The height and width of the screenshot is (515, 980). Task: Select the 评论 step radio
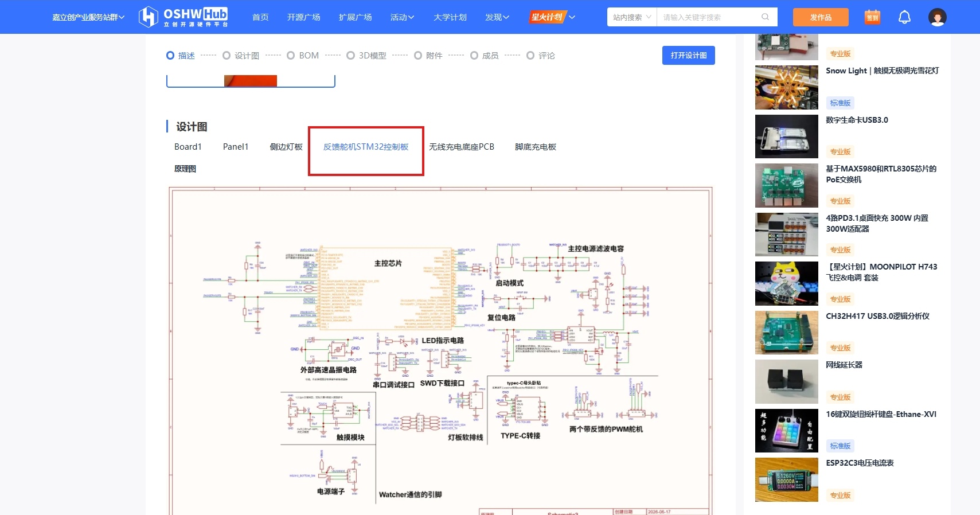(530, 56)
